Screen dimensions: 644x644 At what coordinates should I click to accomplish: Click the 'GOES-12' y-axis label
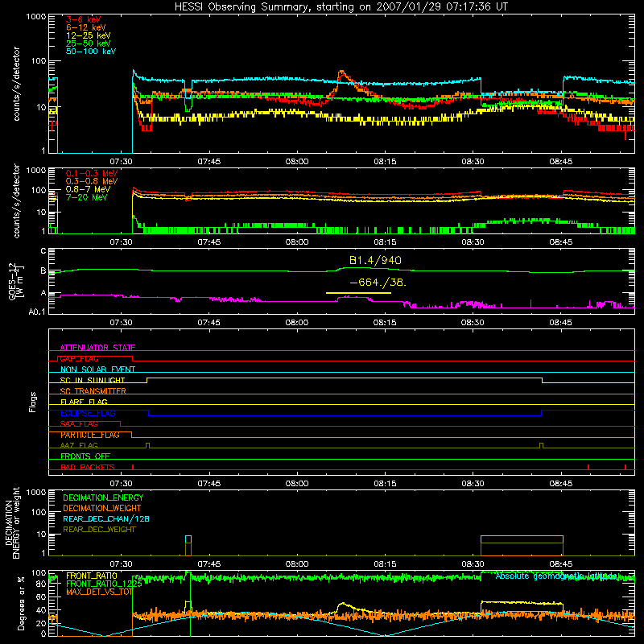[x=12, y=281]
